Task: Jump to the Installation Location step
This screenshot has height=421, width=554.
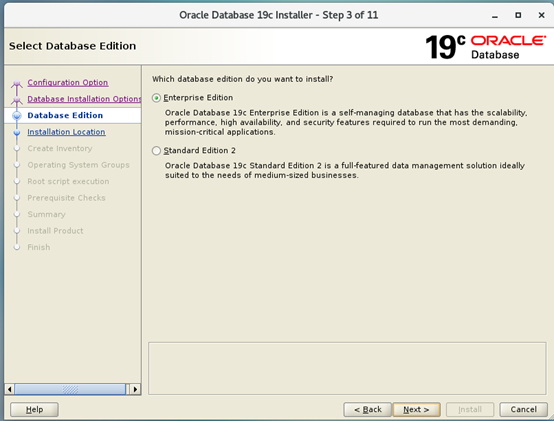Action: 66,132
